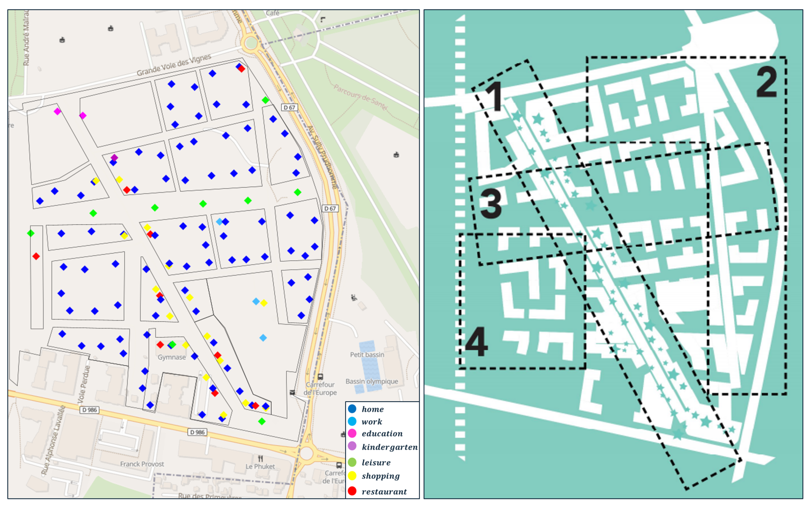Click the Petit bassin label
This screenshot has width=812, height=509.
click(367, 354)
